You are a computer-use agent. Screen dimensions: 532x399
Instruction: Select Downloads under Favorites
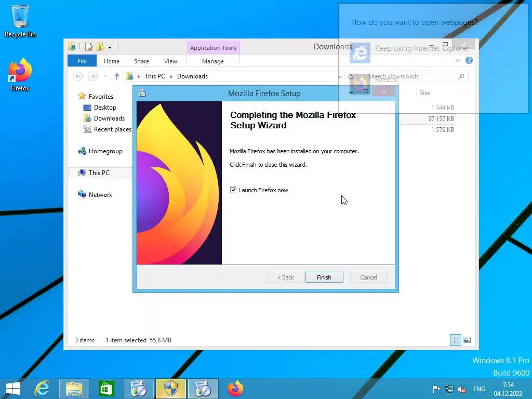point(109,118)
